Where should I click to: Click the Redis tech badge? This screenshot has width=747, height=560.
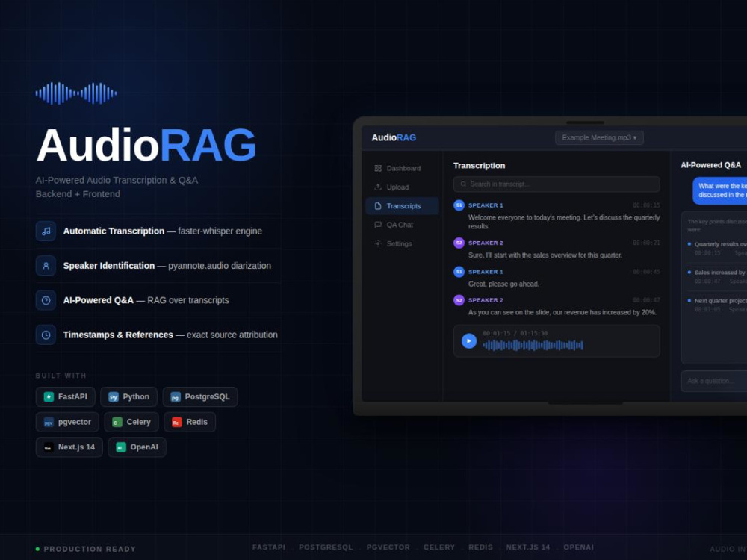(x=190, y=423)
